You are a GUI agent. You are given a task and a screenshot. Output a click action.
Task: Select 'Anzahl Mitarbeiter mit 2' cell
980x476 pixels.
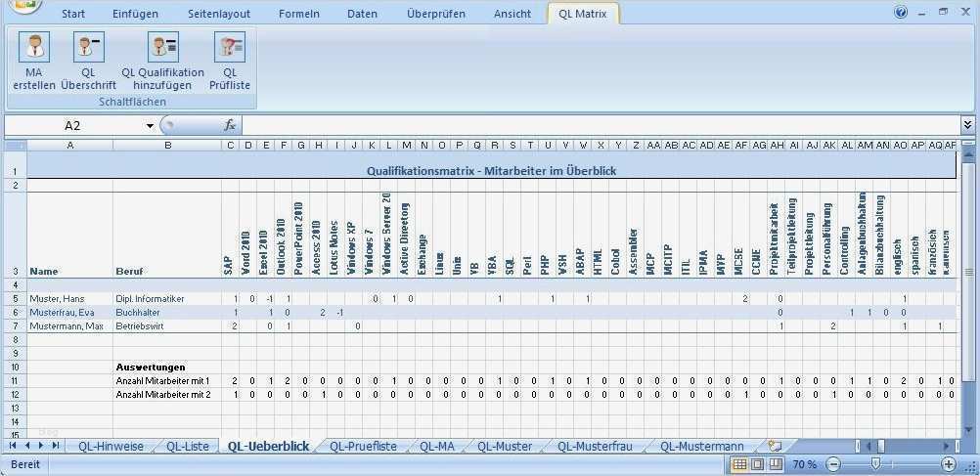pos(167,394)
